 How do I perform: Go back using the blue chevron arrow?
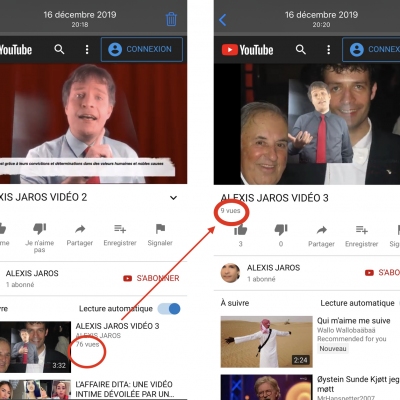222,20
